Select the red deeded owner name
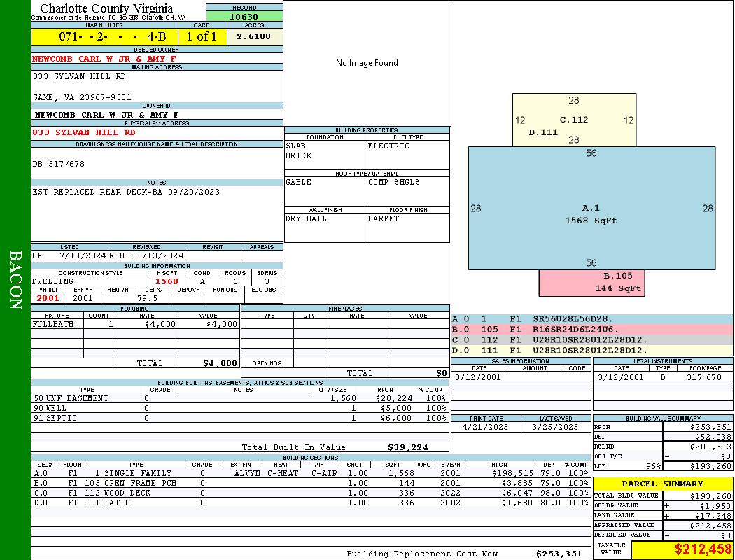 [x=104, y=59]
